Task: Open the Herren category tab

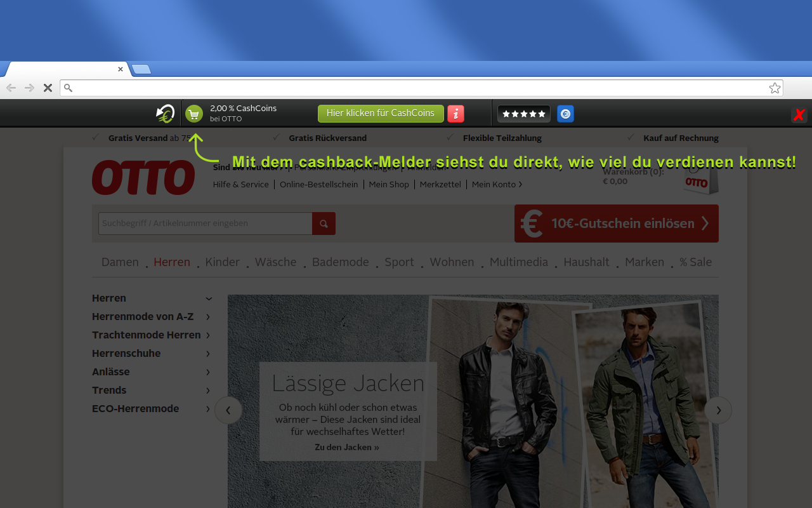Action: pos(172,262)
